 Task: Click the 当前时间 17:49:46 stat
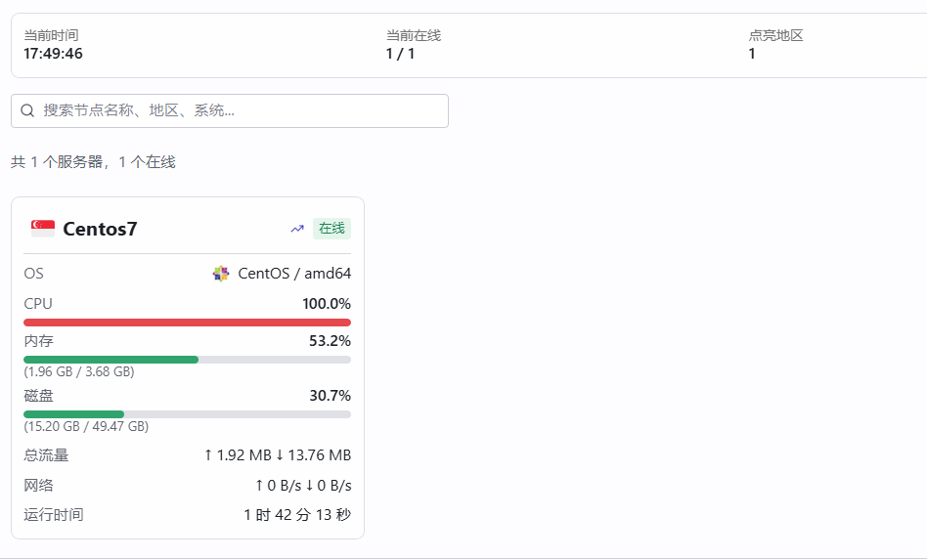[x=54, y=54]
